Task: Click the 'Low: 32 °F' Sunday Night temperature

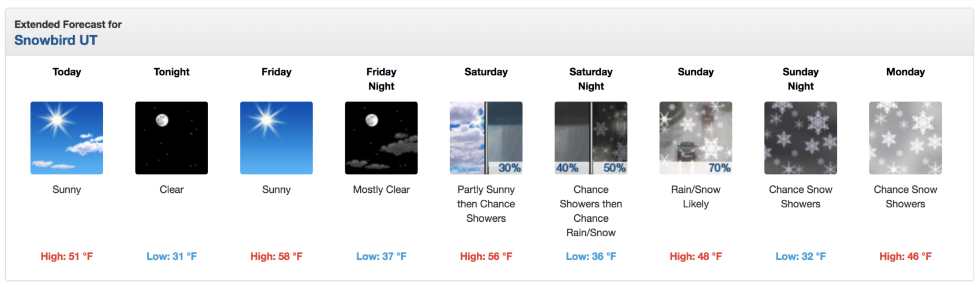Action: pyautogui.click(x=801, y=256)
